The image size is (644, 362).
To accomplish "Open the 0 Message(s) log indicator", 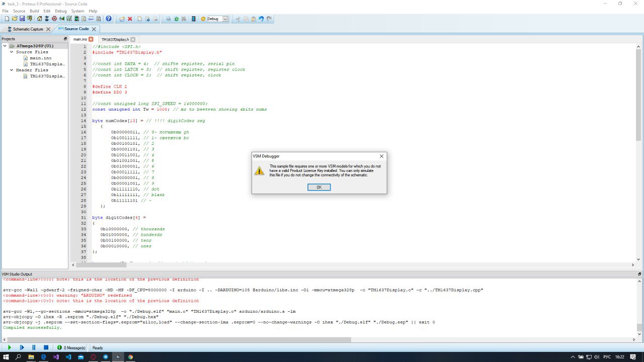I will [71, 348].
